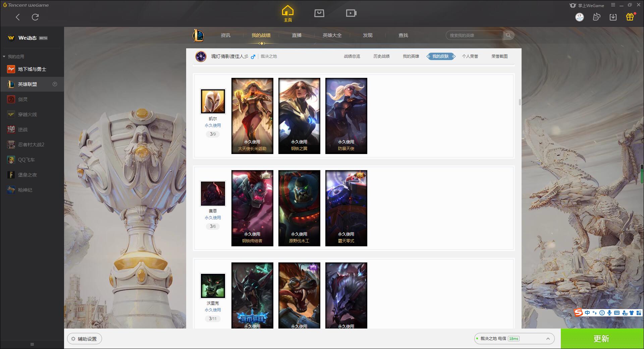
Task: Select 英雄联盟 in the sidebar
Action: click(32, 84)
